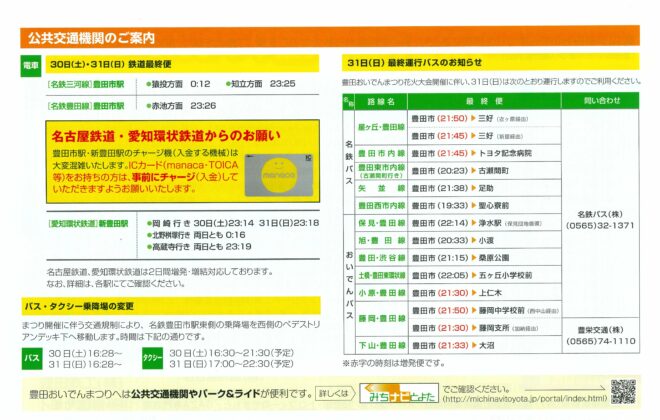This screenshot has height=420, width=660.
Task: Click the 公共交通機関のご案内 orange header
Action: coord(330,38)
